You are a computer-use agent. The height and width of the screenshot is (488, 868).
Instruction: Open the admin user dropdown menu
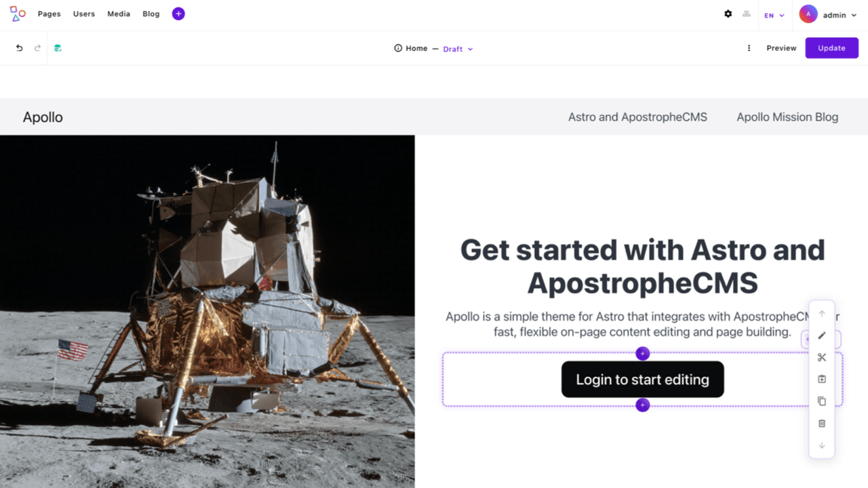(828, 14)
